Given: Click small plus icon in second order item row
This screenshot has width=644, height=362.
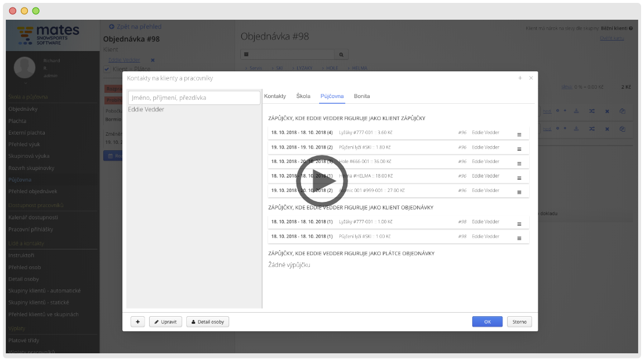Looking at the screenshot, I should (x=565, y=128).
